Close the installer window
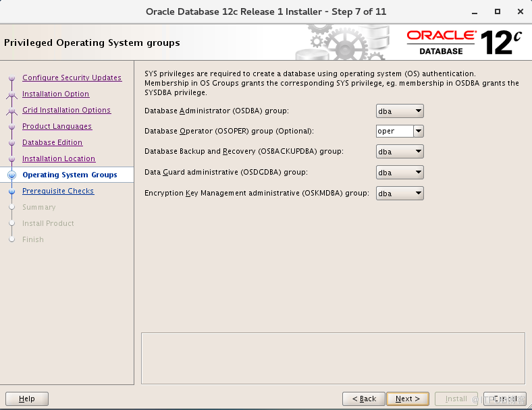The image size is (532, 410). [x=521, y=11]
